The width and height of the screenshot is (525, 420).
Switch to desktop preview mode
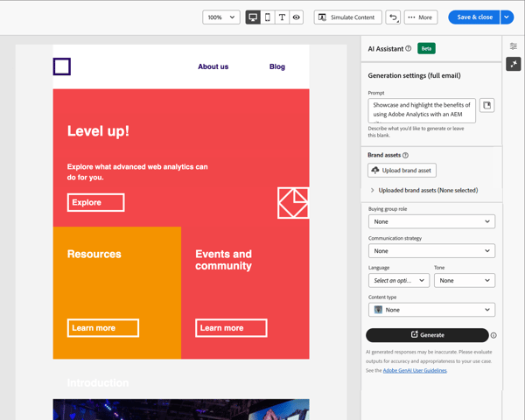click(x=253, y=17)
